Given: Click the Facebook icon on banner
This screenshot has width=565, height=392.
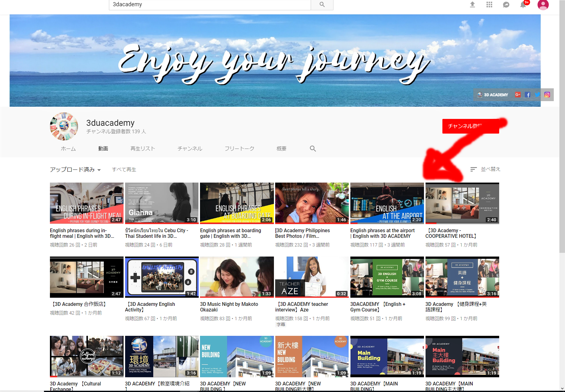Looking at the screenshot, I should [528, 95].
